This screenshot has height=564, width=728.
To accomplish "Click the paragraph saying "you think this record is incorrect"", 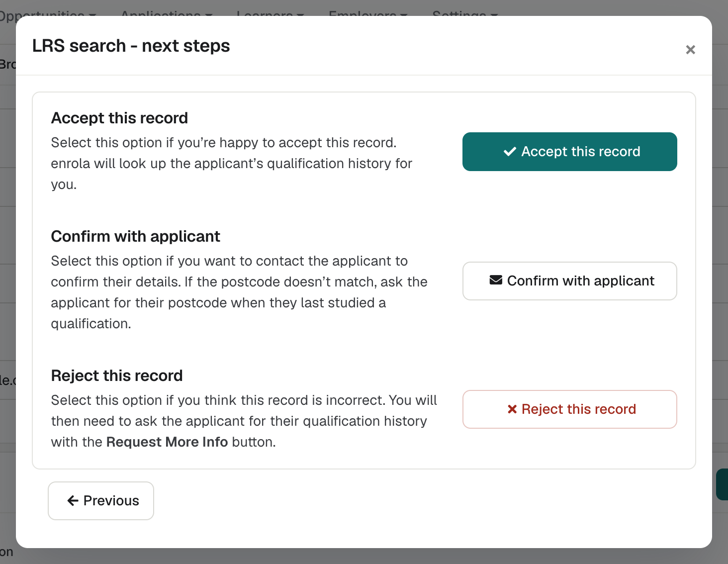I will coord(244,421).
